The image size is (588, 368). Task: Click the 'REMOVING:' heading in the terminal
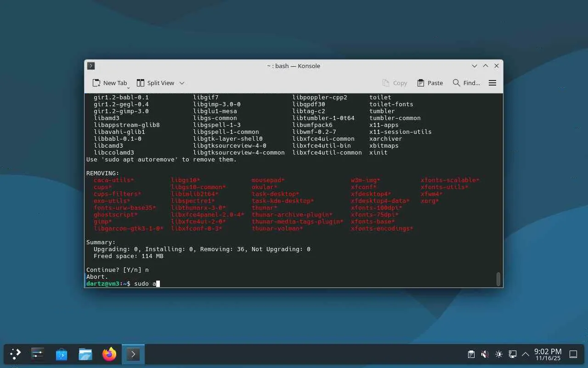103,173
